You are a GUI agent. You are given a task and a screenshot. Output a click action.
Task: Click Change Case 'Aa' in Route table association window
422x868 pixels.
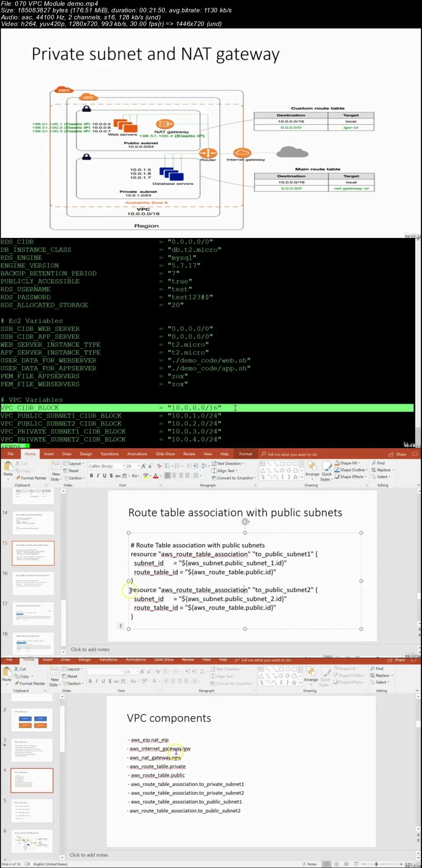click(x=135, y=476)
